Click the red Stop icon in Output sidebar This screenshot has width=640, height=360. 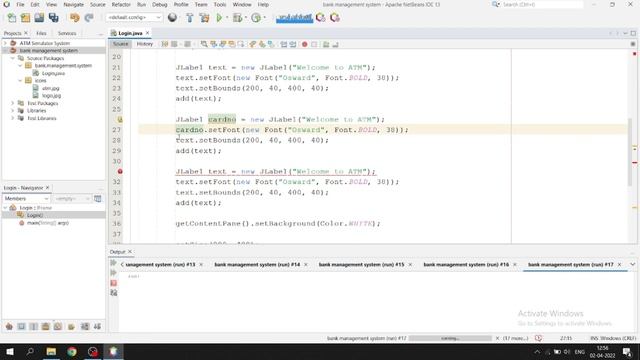click(x=113, y=283)
